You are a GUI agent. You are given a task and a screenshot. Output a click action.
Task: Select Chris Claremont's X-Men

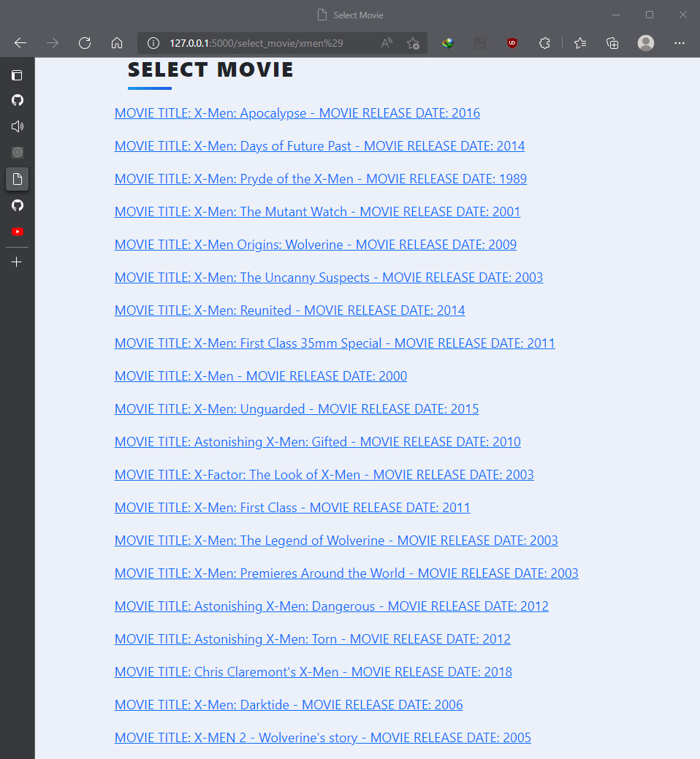tap(313, 671)
